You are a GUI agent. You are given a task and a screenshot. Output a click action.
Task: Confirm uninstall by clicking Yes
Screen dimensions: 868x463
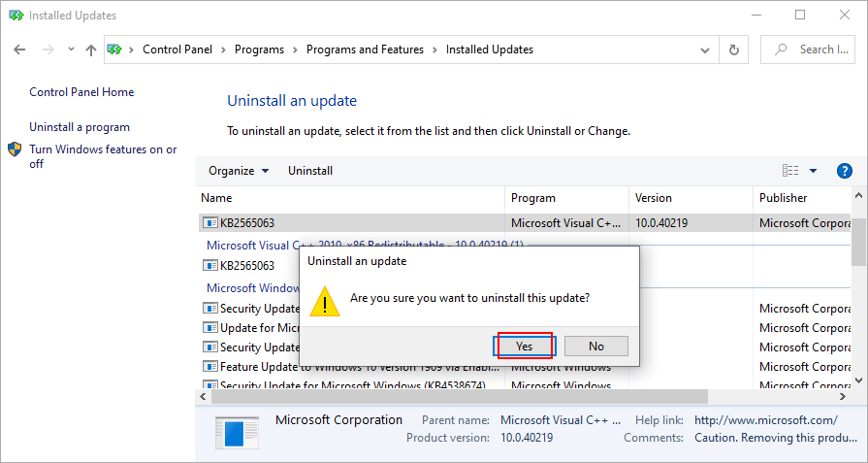525,346
